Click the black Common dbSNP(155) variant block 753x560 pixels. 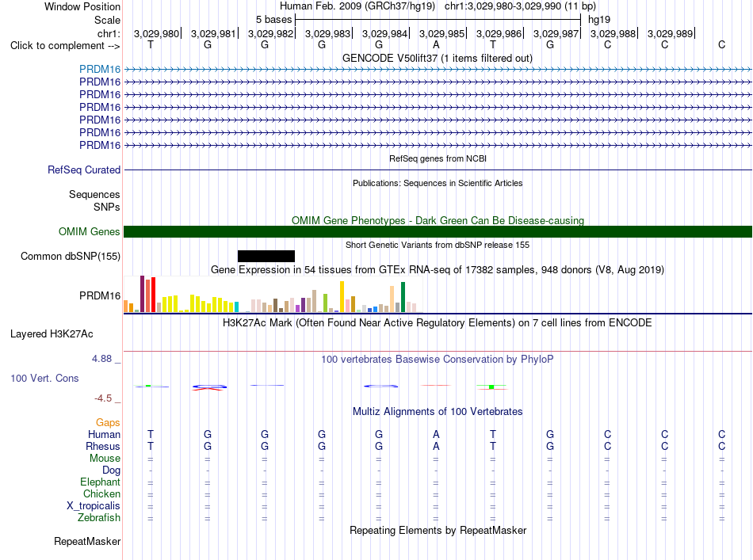266,256
